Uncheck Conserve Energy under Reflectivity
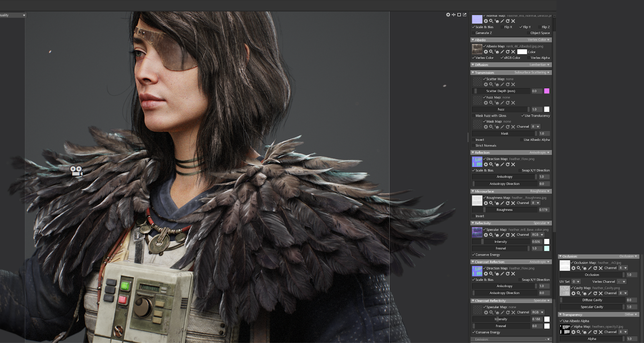This screenshot has width=644, height=343. [x=474, y=255]
